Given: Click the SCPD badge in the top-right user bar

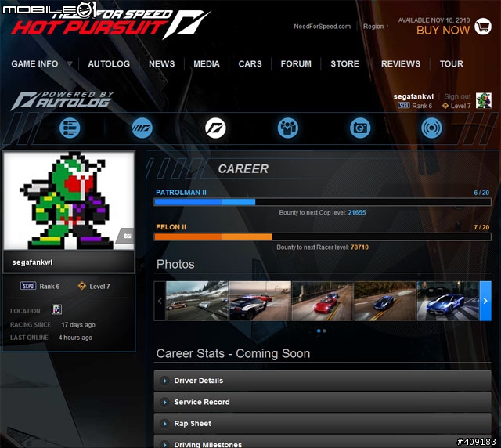Looking at the screenshot, I should point(404,105).
